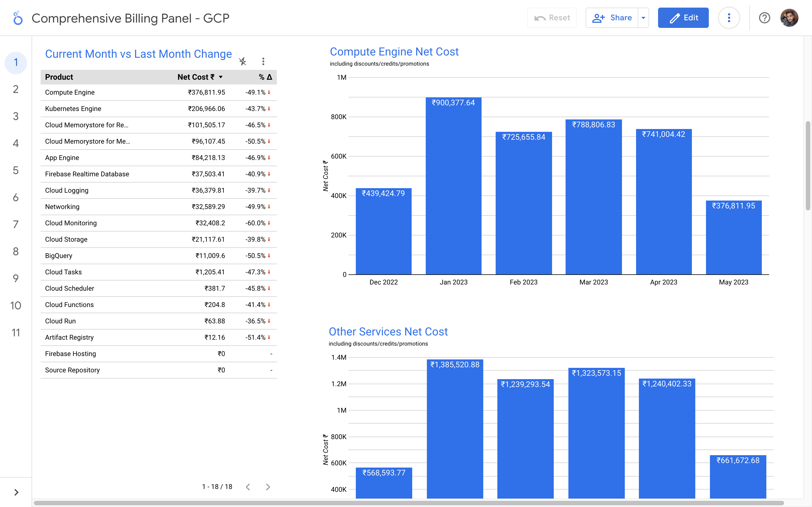Switch to report page 7
The image size is (812, 507).
tap(16, 224)
